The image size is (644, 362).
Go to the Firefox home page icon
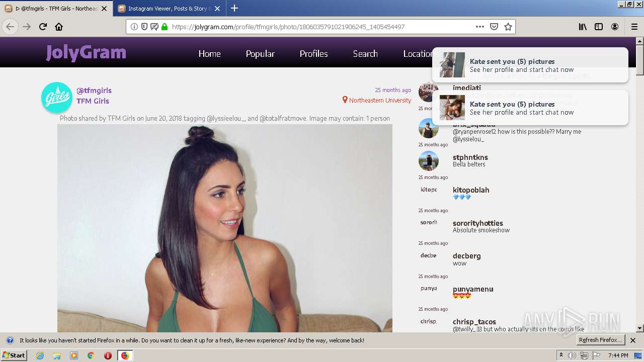[x=59, y=27]
